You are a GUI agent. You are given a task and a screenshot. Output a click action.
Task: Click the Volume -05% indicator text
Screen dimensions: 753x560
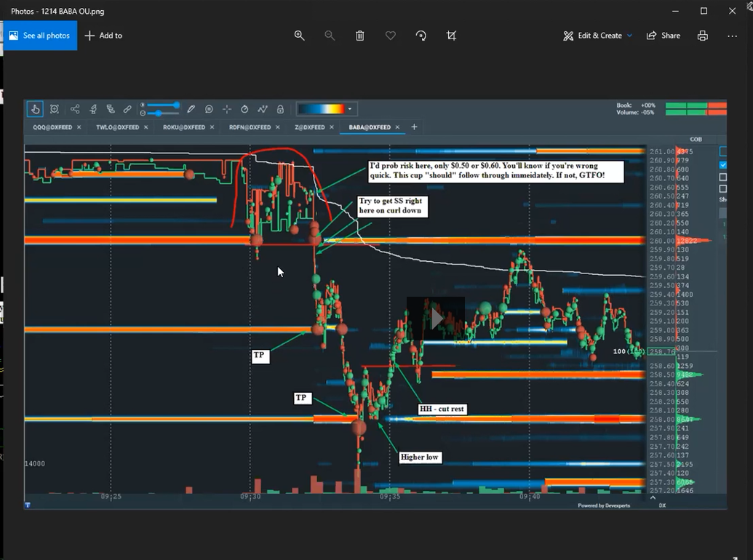(x=635, y=112)
